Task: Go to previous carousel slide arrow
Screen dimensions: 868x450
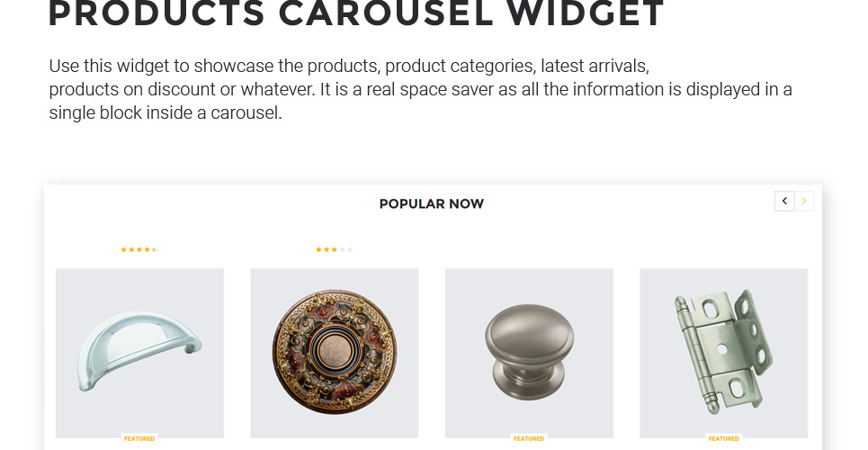Action: 784,202
